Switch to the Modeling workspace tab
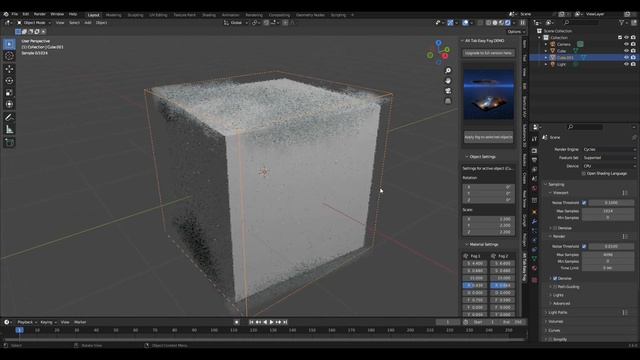 click(x=113, y=15)
